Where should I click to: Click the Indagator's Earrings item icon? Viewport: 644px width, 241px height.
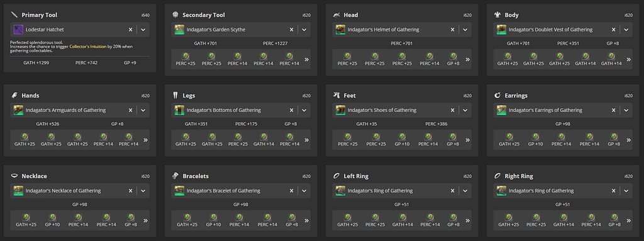point(501,110)
